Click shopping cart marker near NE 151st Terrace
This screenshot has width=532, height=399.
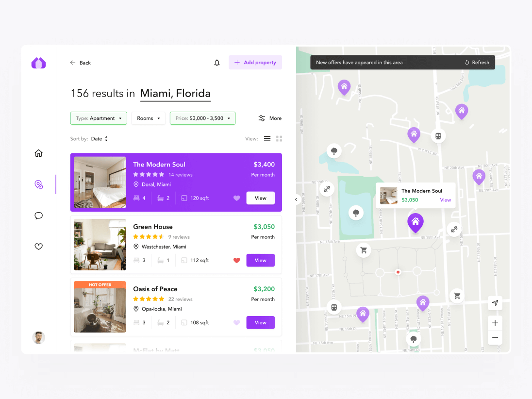point(457,296)
